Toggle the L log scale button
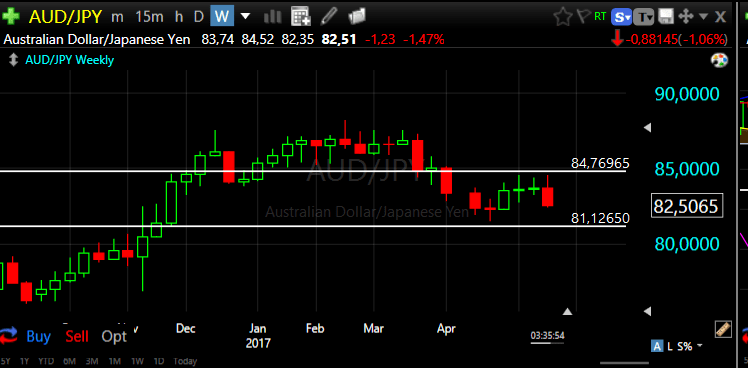This screenshot has width=748, height=368. (670, 347)
